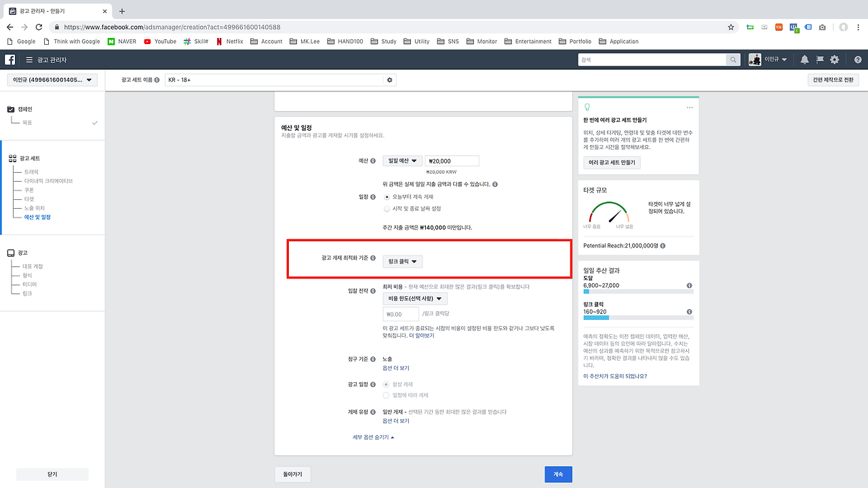Click the Pages flag icon in the header
This screenshot has height=488, width=868.
click(x=819, y=60)
